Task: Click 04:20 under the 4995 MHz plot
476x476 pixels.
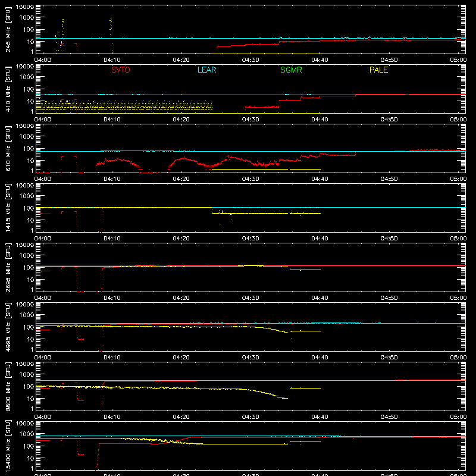Action: (181, 358)
